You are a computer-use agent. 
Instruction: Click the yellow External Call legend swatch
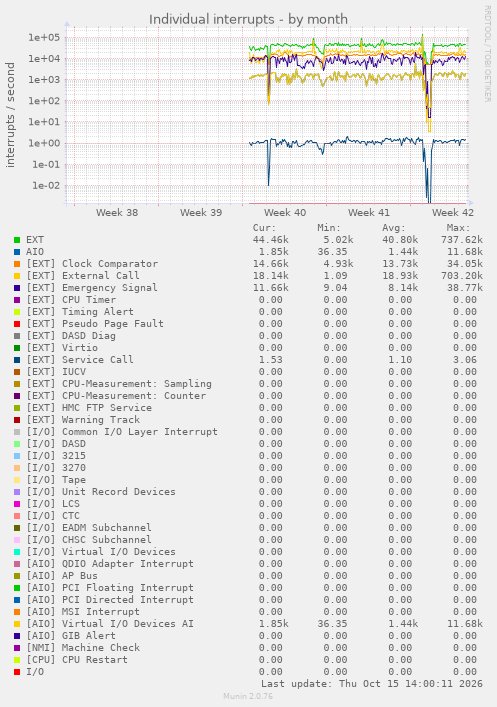pos(17,276)
